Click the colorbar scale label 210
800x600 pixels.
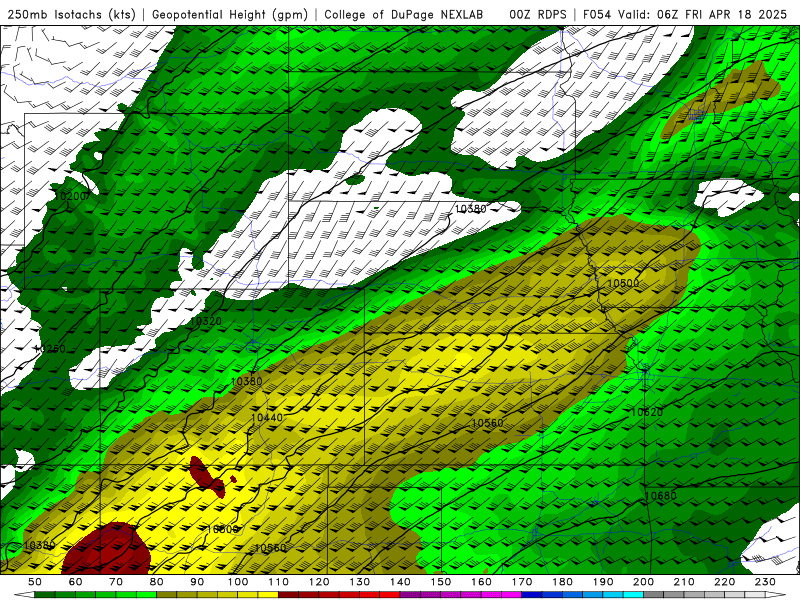(x=684, y=582)
